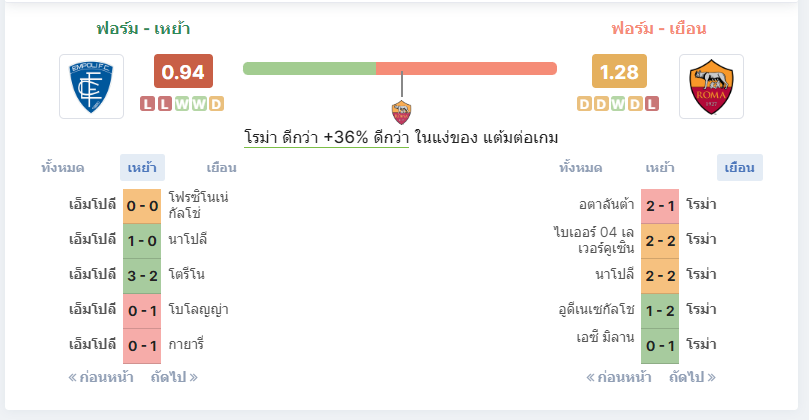Select Roma's ทั้งหมด form filter tab
Screen dimensions: 809x420
point(580,168)
